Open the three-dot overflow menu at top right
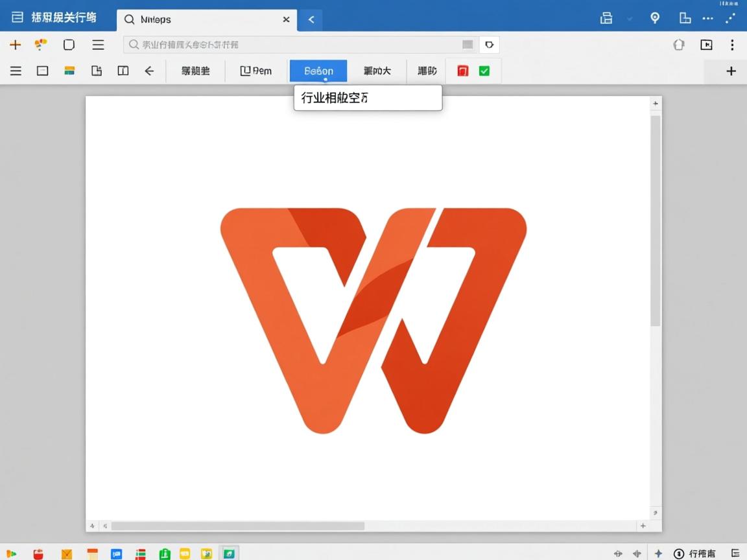The height and width of the screenshot is (560, 747). click(708, 19)
